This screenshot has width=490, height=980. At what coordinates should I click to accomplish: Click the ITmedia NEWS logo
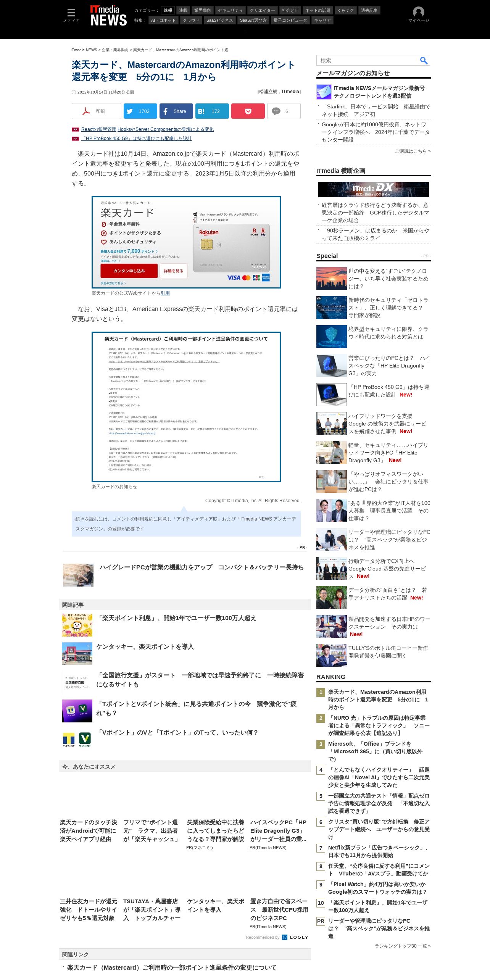[x=108, y=16]
